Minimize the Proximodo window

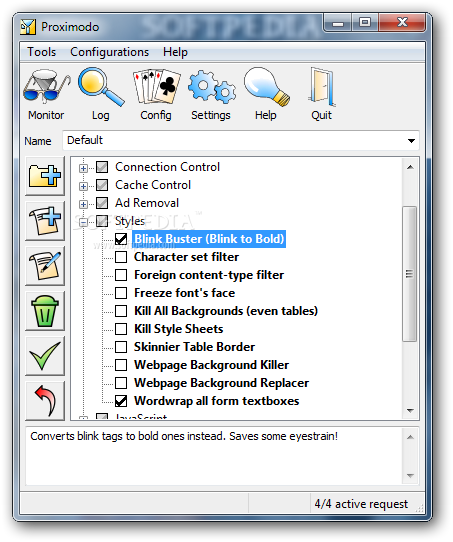338,23
